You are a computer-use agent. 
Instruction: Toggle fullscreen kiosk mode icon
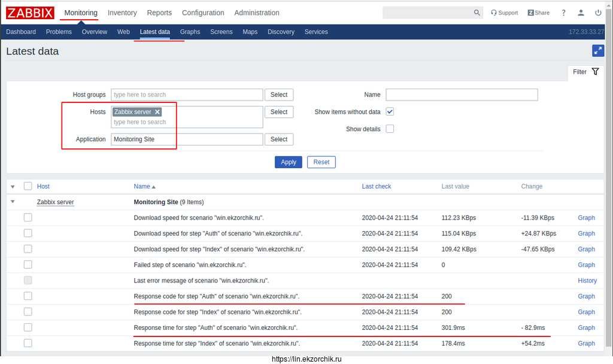point(597,51)
